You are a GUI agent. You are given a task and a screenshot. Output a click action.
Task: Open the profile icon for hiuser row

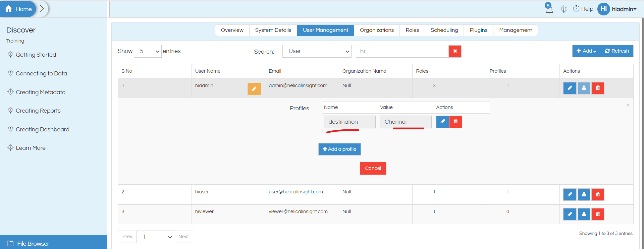click(584, 194)
